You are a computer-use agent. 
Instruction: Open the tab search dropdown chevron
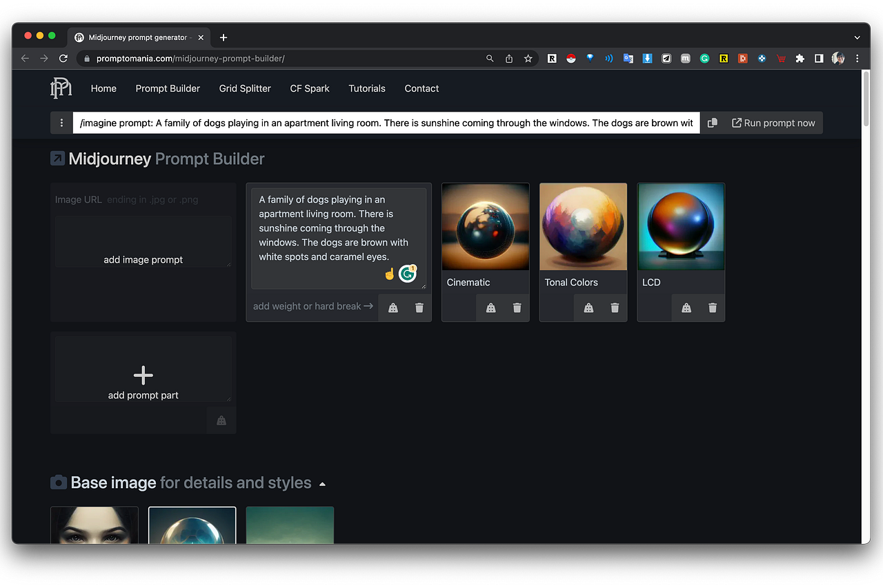[857, 37]
